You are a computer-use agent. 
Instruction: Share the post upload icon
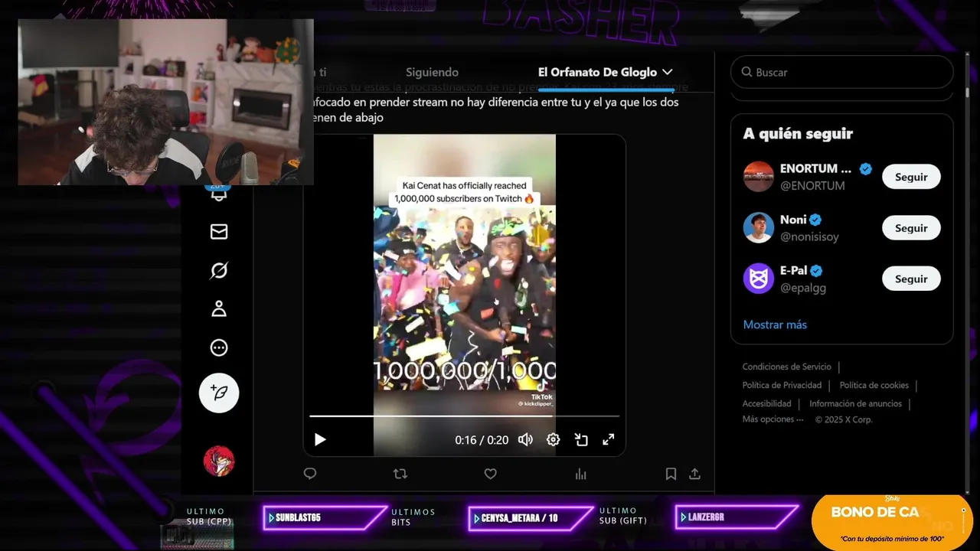coord(694,474)
